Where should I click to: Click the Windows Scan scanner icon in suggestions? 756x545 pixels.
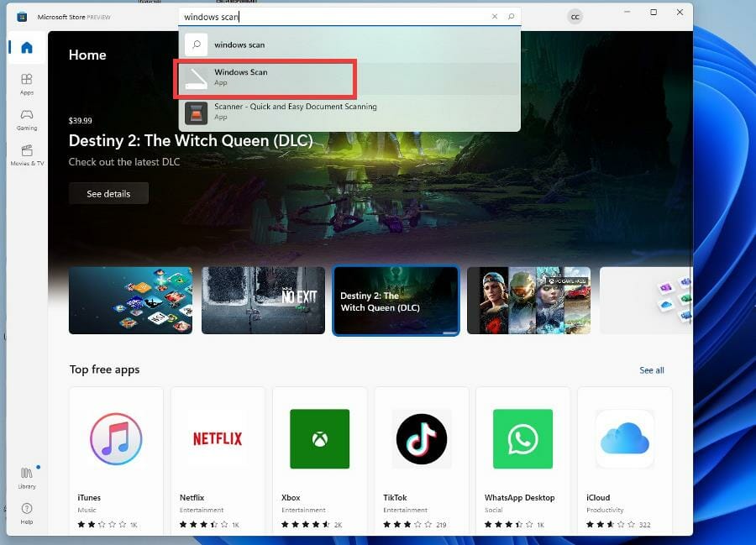pyautogui.click(x=197, y=78)
